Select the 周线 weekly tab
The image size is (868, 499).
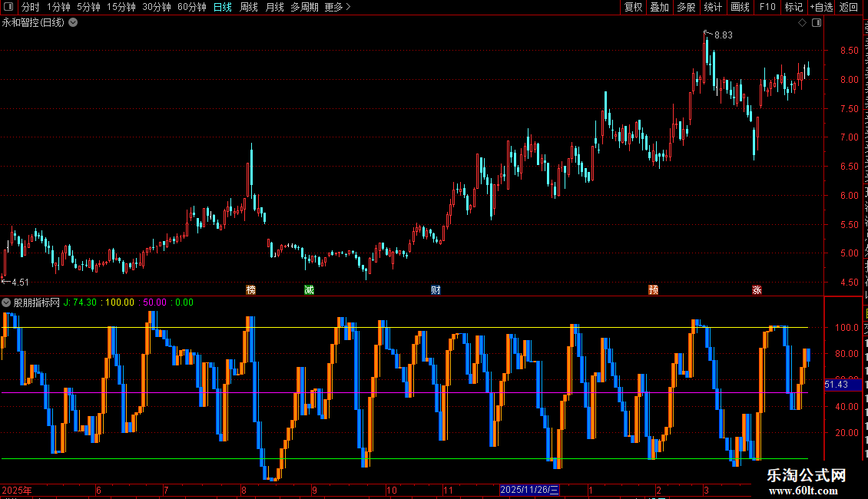tap(249, 7)
